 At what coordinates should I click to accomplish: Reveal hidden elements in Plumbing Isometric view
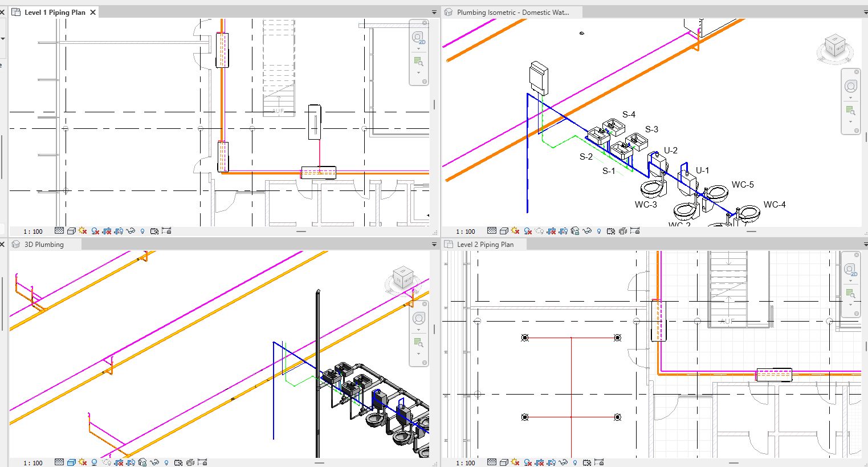[x=599, y=231]
